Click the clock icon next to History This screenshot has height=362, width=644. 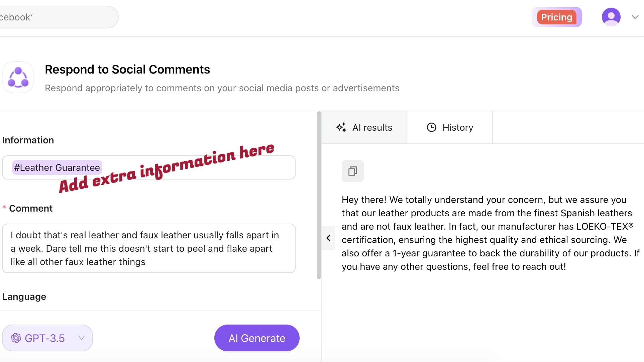pos(431,127)
